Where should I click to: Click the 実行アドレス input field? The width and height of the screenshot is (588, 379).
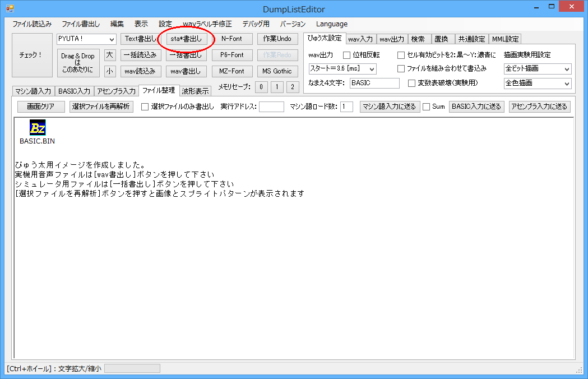pyautogui.click(x=271, y=107)
